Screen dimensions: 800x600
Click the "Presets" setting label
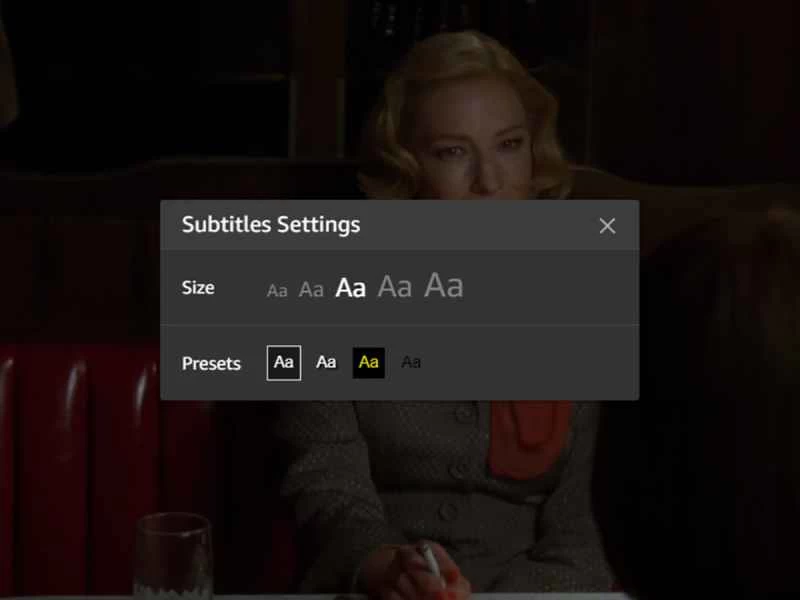tap(211, 364)
